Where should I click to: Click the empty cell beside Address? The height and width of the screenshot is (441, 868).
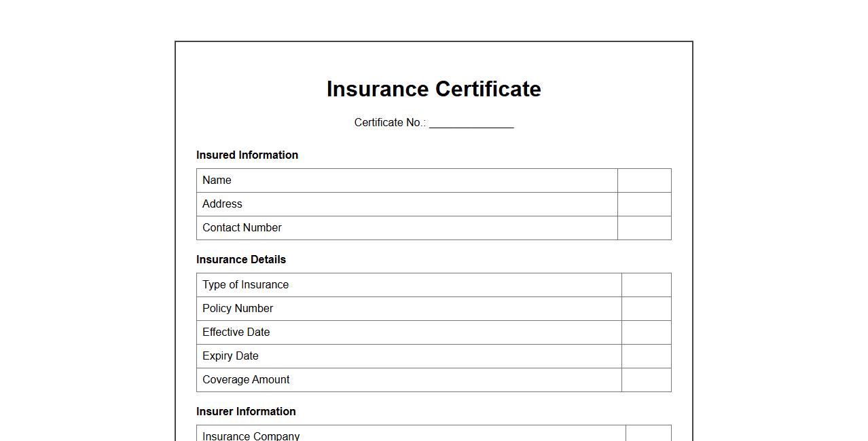(644, 204)
